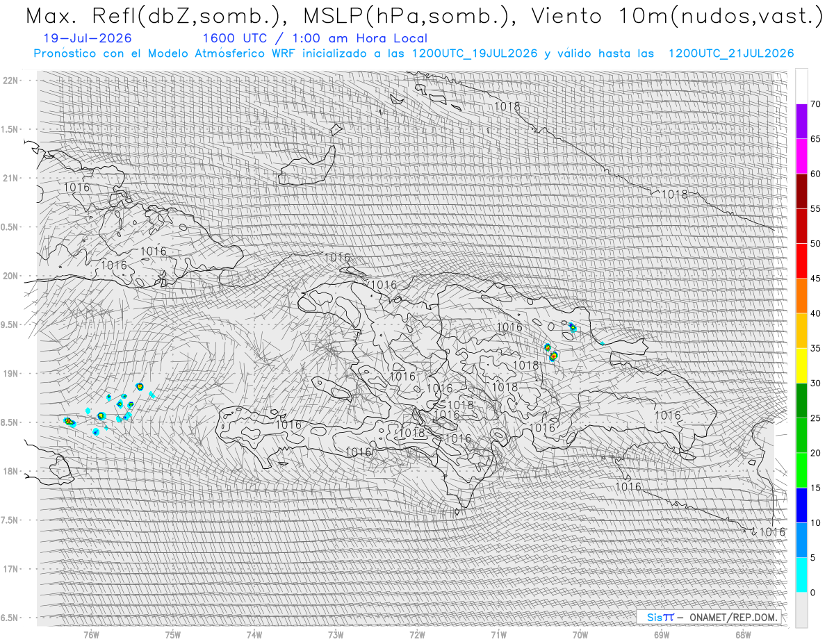Click the longitude axis label "68W"
Viewport: 834px width, 644px height.
pyautogui.click(x=743, y=634)
